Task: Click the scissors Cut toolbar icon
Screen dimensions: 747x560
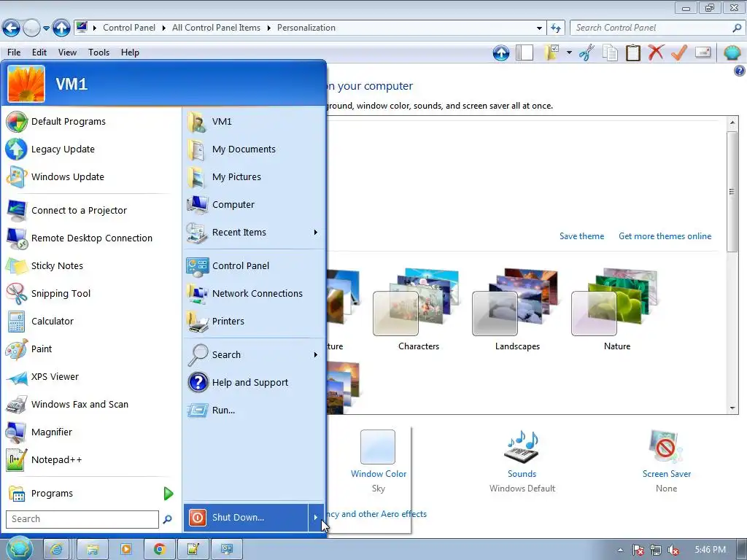Action: [587, 52]
